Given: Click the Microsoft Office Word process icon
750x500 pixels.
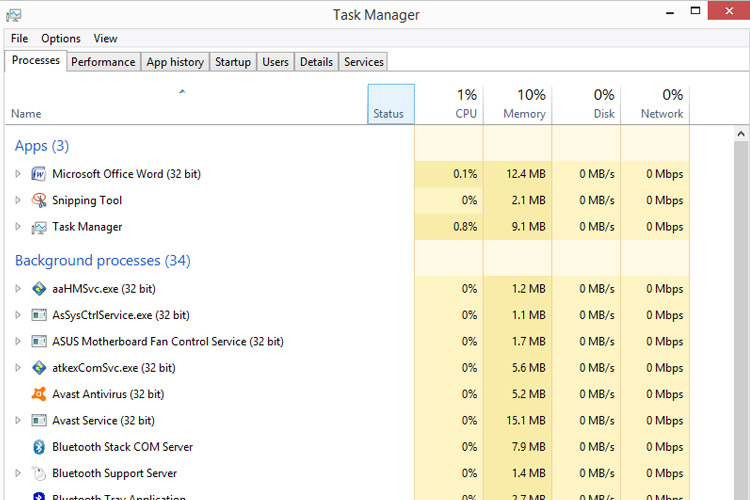Looking at the screenshot, I should pyautogui.click(x=39, y=174).
